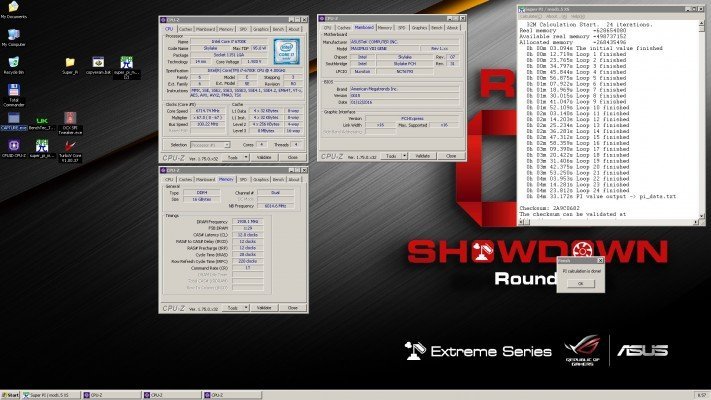Run the copywran.bat desktop file
This screenshot has width=711, height=400.
pyautogui.click(x=98, y=65)
